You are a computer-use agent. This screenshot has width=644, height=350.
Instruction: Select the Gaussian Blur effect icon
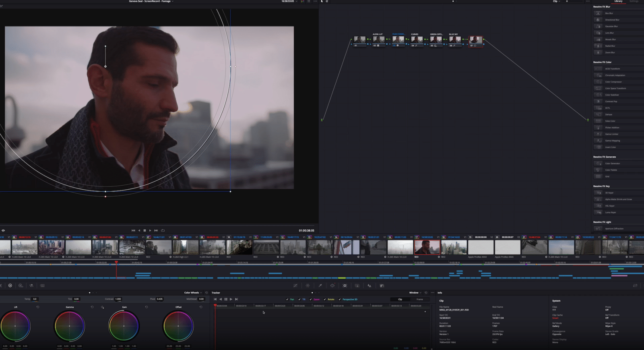click(598, 26)
